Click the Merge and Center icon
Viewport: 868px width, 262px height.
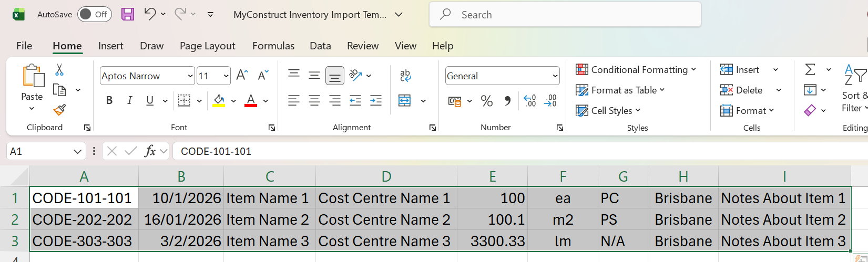click(x=405, y=101)
